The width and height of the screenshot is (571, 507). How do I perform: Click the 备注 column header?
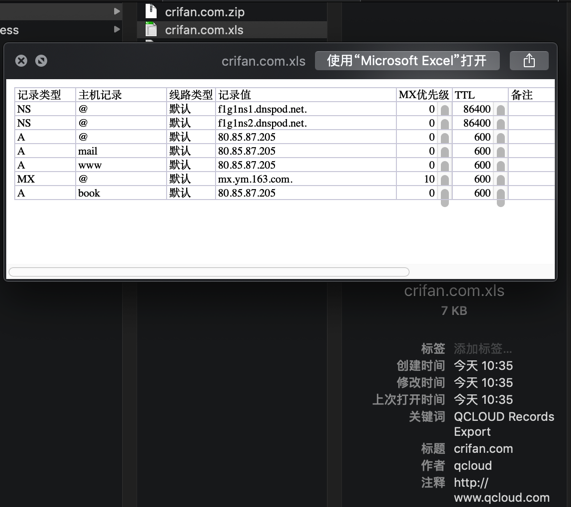(531, 95)
